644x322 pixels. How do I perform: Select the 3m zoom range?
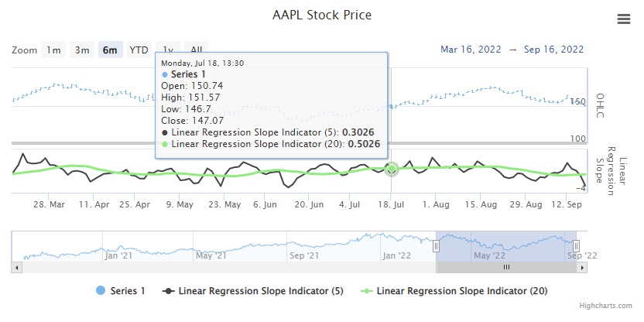point(82,50)
